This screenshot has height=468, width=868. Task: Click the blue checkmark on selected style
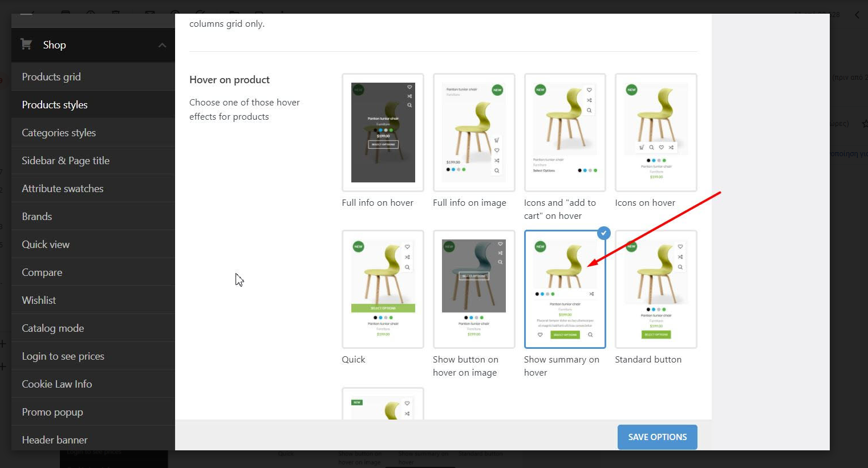tap(604, 233)
